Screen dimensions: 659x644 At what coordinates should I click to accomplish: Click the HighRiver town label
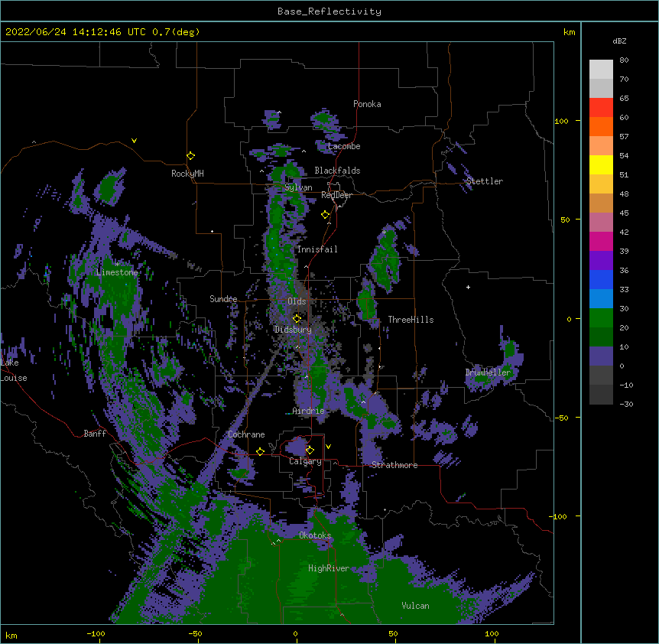pos(329,568)
